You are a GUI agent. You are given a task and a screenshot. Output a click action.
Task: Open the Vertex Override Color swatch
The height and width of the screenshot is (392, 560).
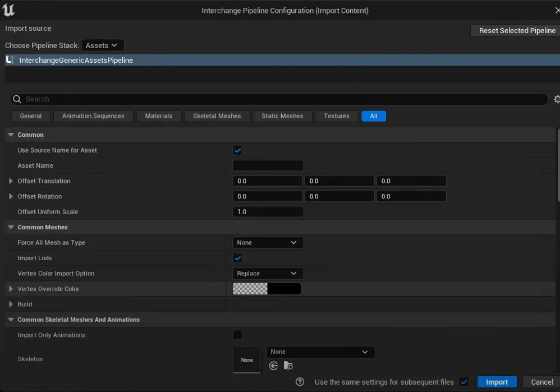pyautogui.click(x=267, y=289)
